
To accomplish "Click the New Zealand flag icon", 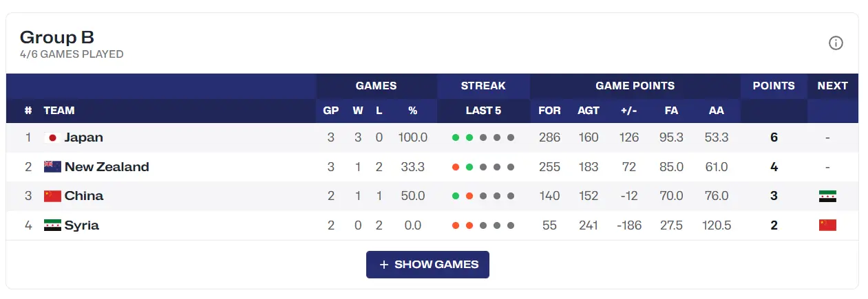I will point(52,166).
